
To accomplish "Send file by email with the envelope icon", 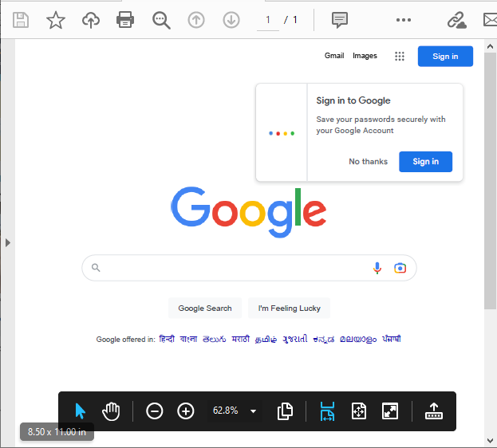I will (491, 20).
